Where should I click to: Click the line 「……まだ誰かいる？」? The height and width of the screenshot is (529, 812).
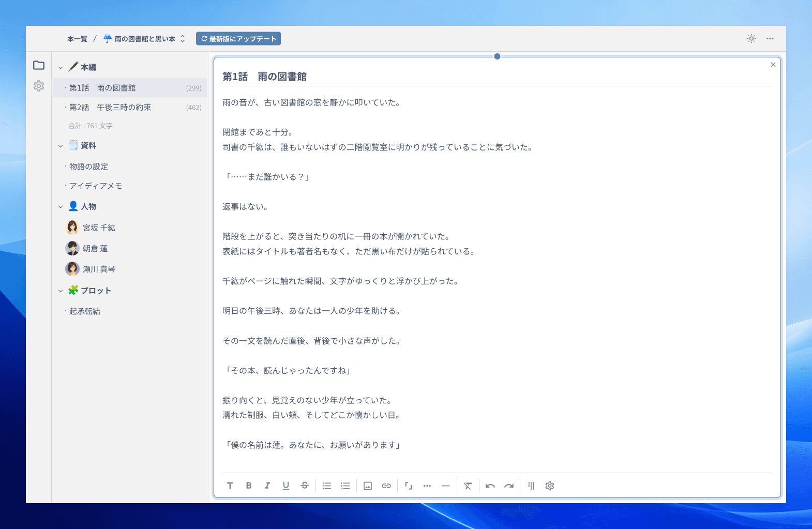click(x=266, y=177)
